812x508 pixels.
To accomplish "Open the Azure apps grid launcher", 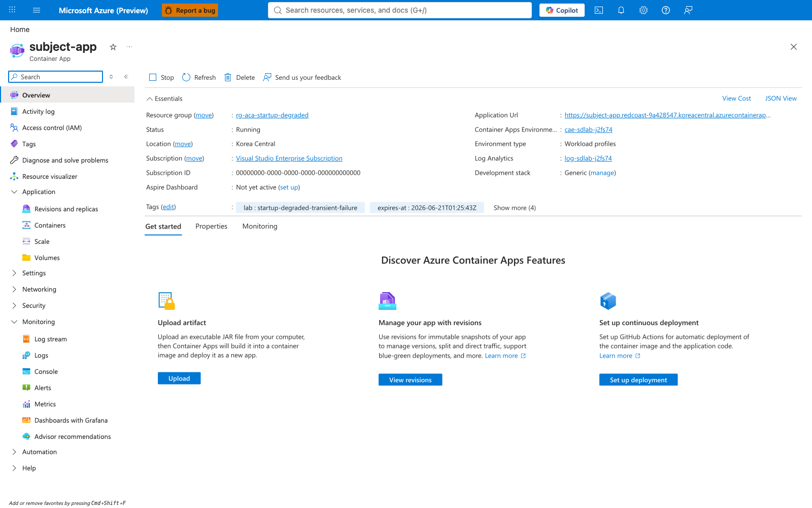I will tap(12, 10).
